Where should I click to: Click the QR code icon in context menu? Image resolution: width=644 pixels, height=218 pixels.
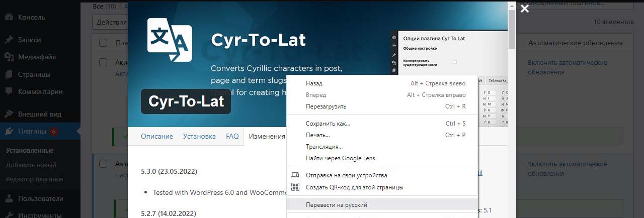(x=295, y=187)
